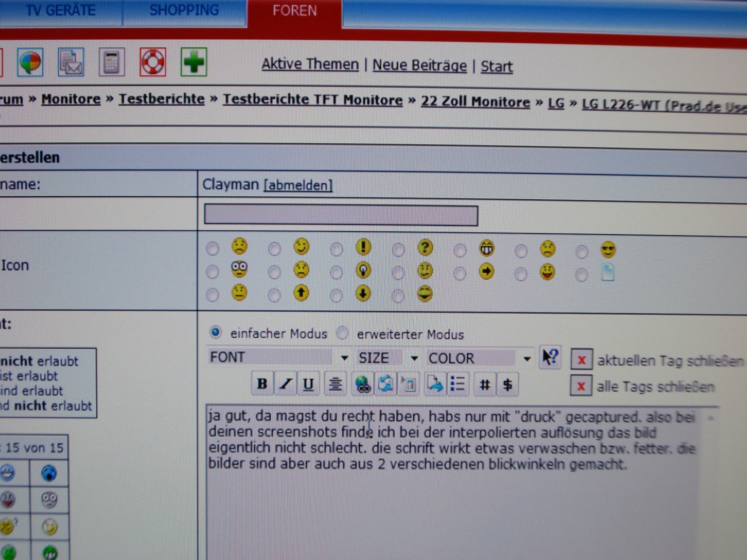Image resolution: width=747 pixels, height=560 pixels.
Task: Toggle the Underline formatting button
Action: (x=308, y=385)
